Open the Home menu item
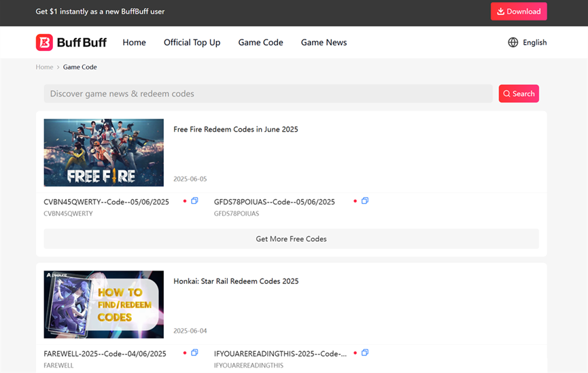The width and height of the screenshot is (588, 373). [134, 42]
